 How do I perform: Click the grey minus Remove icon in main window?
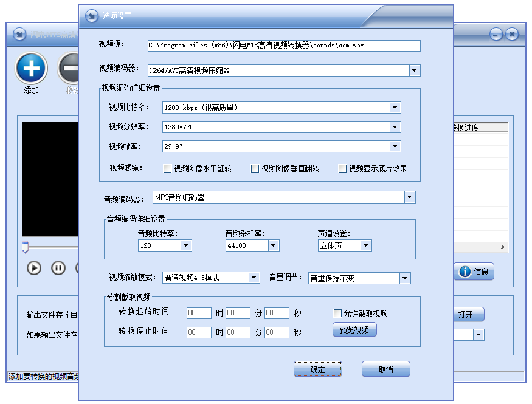(x=68, y=68)
